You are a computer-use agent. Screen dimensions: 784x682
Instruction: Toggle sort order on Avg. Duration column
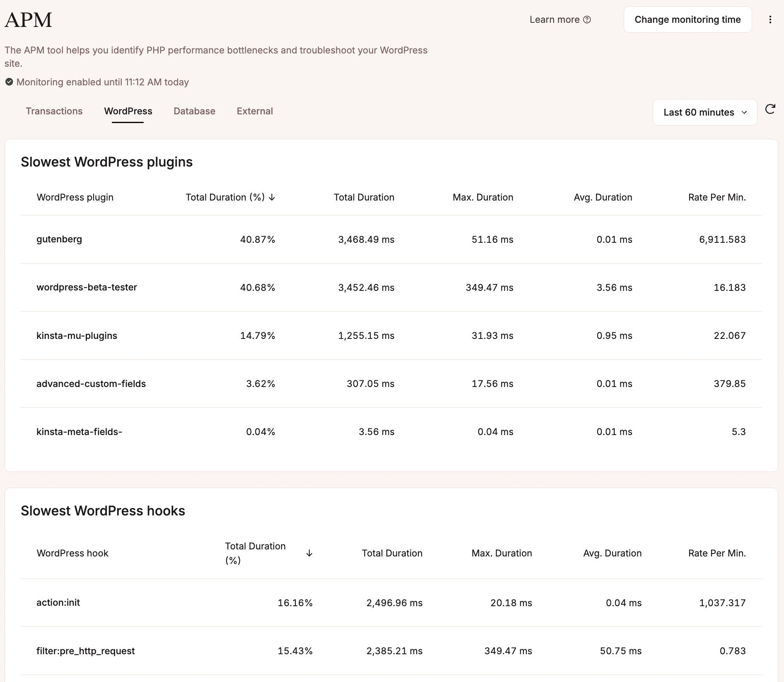click(603, 198)
